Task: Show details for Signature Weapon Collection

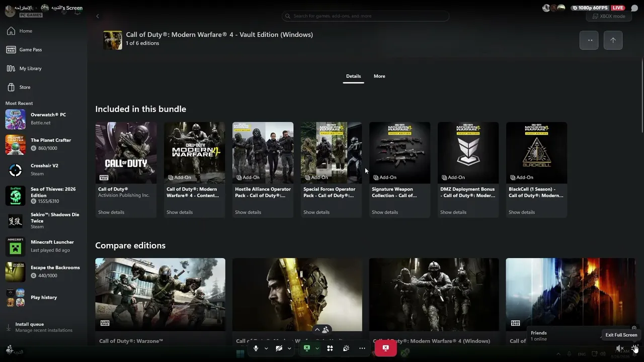Action: click(385, 212)
